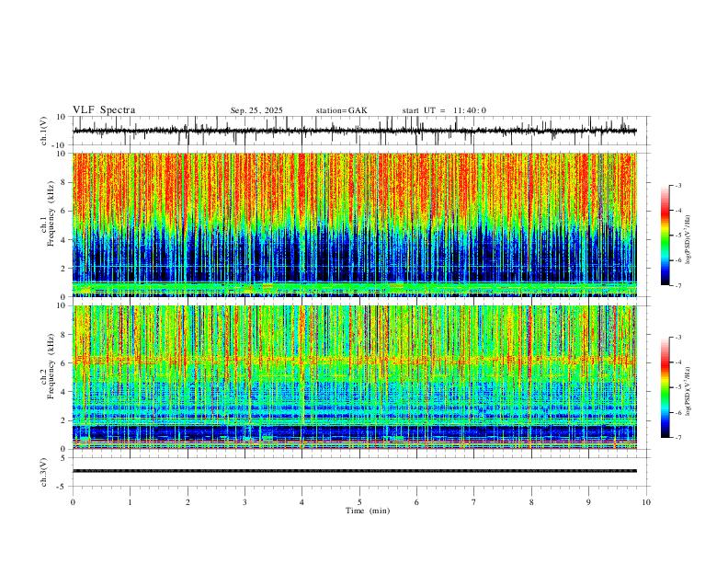
Task: Click time axis tick label "7"
Action: 474,502
